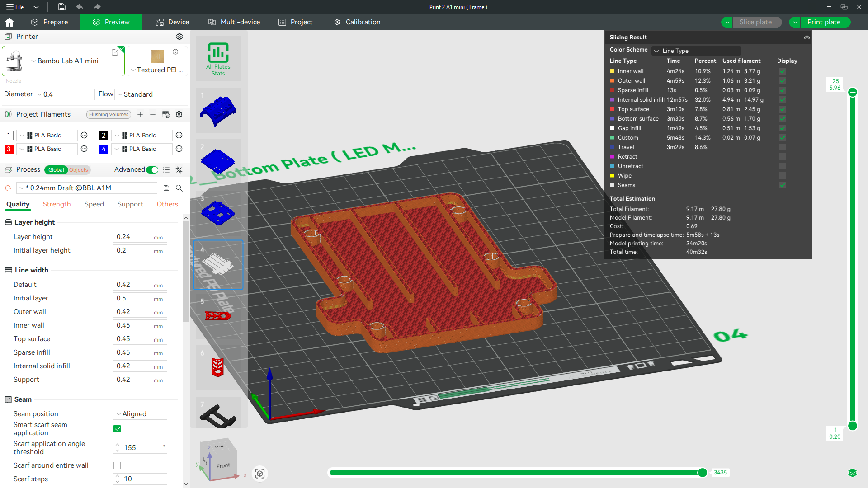Open Flow Standard dropdown
This screenshot has width=868, height=488.
(x=148, y=94)
